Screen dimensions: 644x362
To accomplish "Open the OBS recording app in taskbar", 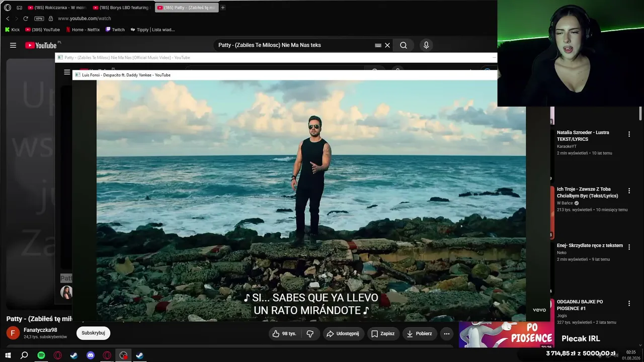I will [123, 355].
